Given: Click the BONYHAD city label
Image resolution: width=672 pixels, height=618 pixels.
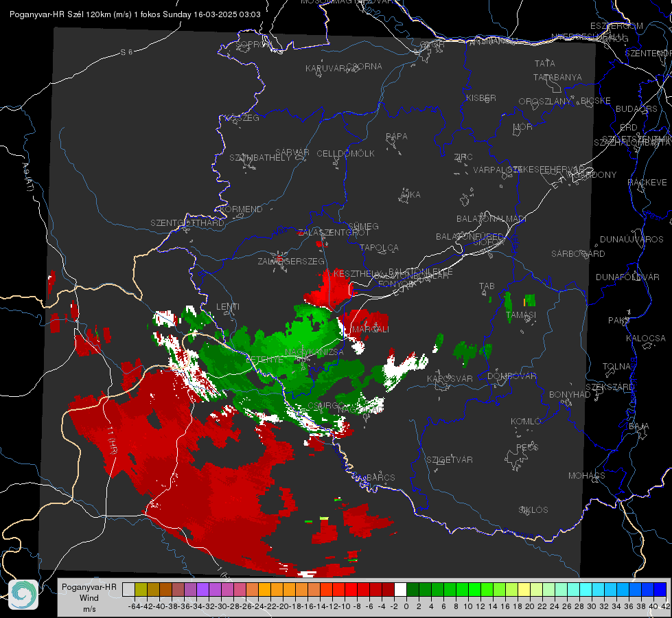Looking at the screenshot, I should pyautogui.click(x=570, y=395).
